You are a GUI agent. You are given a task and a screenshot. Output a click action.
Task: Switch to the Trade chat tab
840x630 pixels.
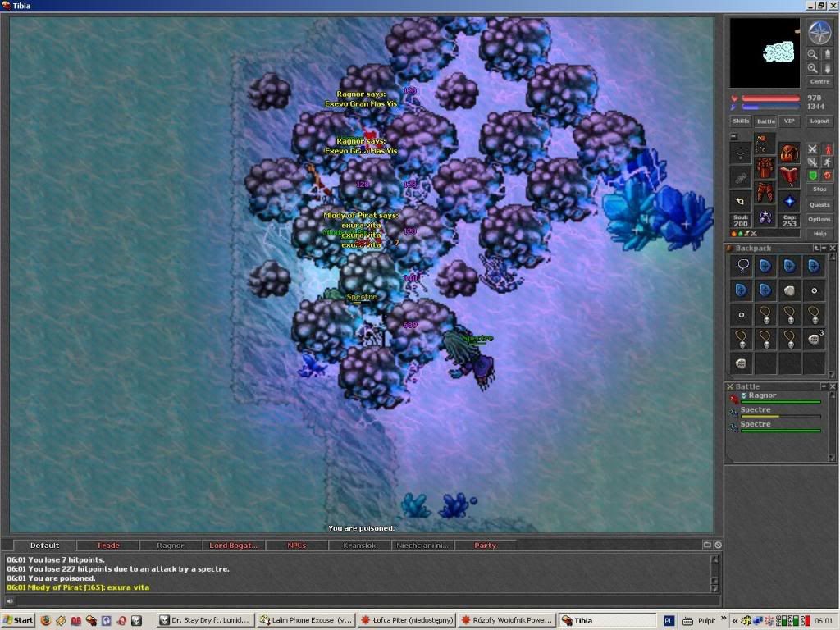pos(107,546)
